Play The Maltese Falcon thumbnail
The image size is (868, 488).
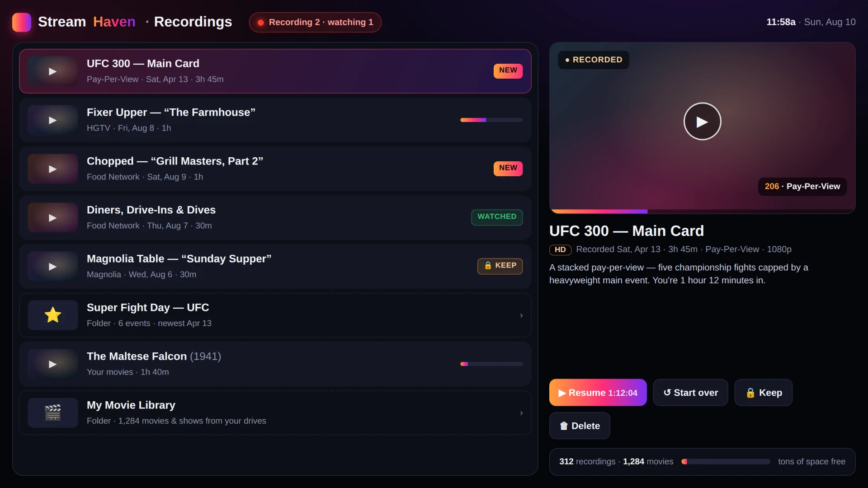pyautogui.click(x=53, y=364)
